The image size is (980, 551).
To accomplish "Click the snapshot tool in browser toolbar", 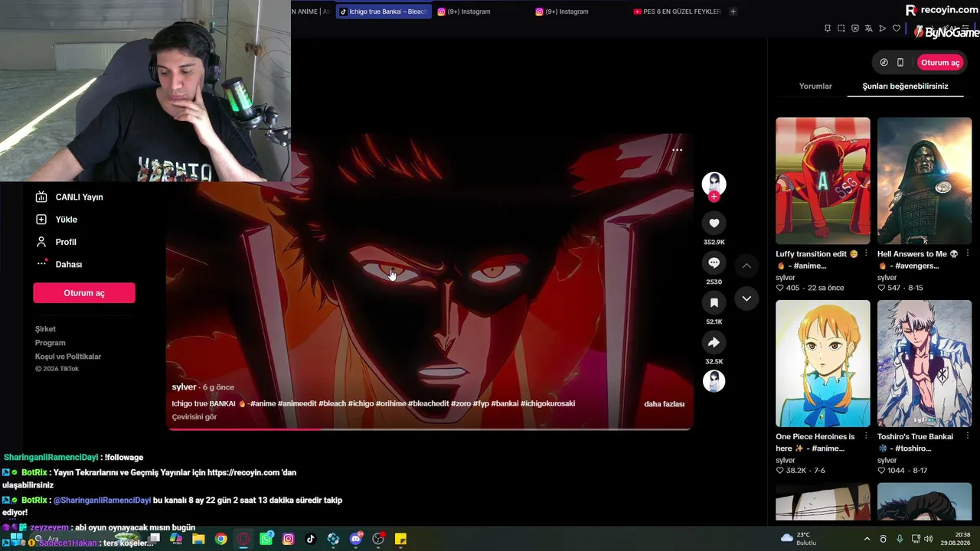I will pyautogui.click(x=841, y=28).
